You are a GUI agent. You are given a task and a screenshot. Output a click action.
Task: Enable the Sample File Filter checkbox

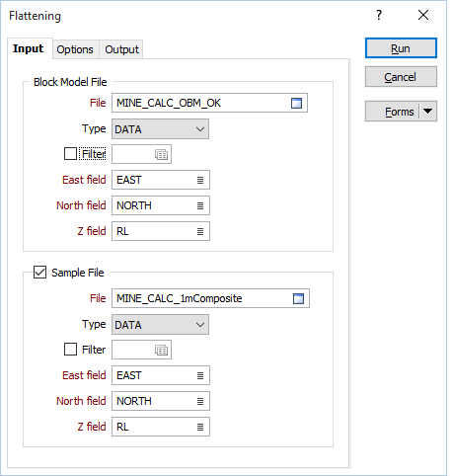[70, 350]
